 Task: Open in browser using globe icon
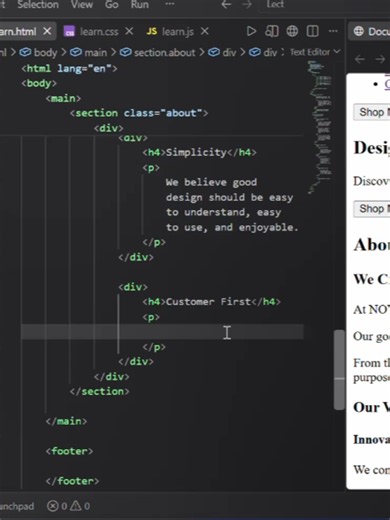tap(292, 31)
